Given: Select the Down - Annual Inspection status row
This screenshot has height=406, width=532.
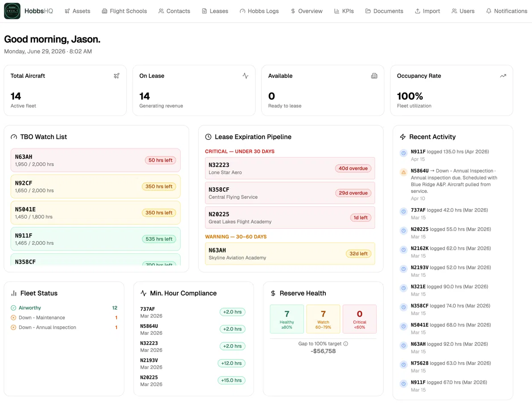Looking at the screenshot, I should pos(64,328).
